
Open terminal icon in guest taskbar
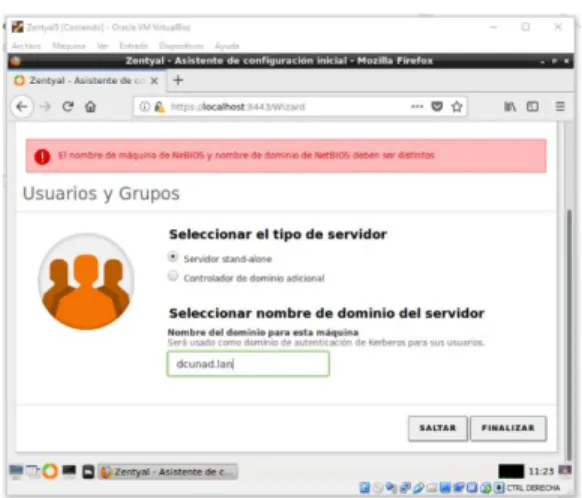[69, 471]
